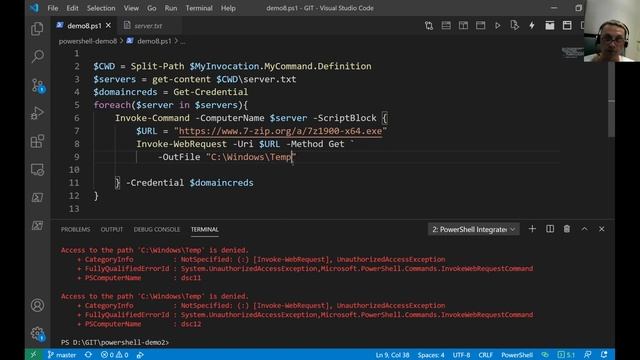Screen dimensions: 640x360
Task: Open the Manage gear icon
Action: click(38, 334)
